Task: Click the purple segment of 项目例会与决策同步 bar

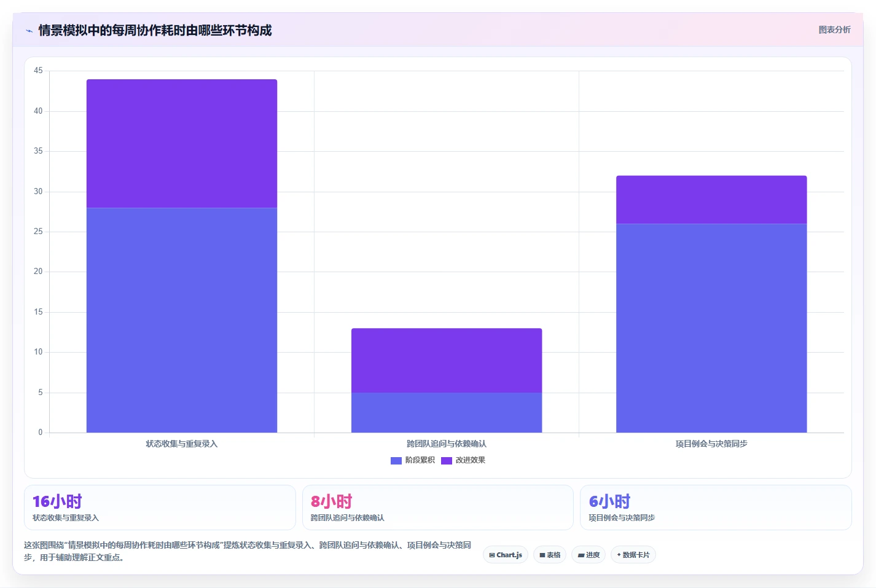Action: [711, 200]
